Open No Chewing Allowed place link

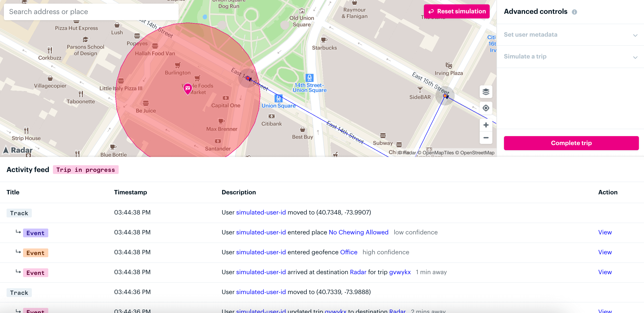pos(358,232)
